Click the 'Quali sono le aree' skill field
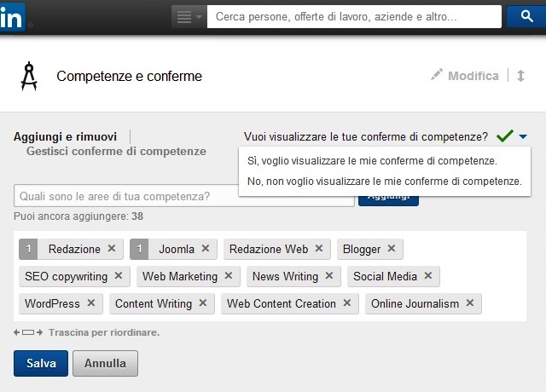The image size is (546, 392). point(184,196)
